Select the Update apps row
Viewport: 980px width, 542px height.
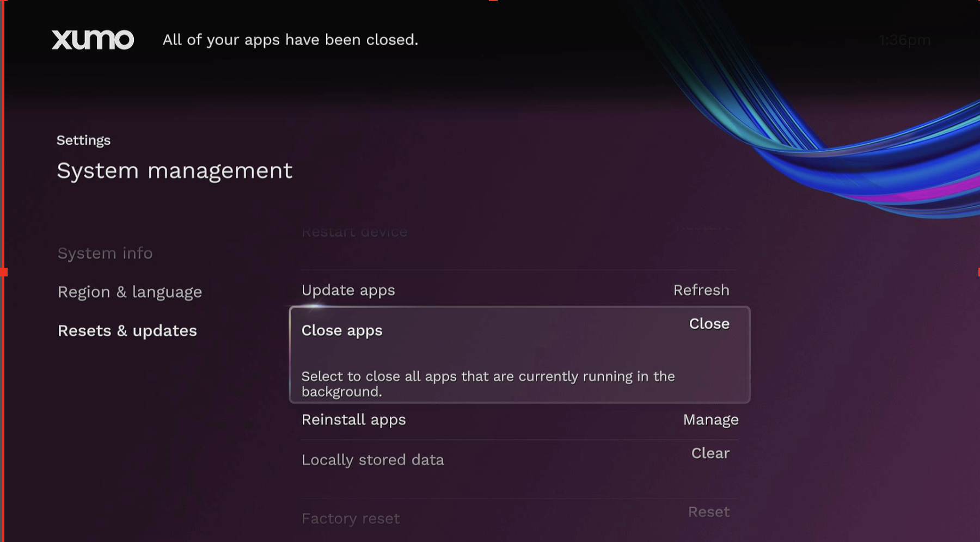[519, 290]
